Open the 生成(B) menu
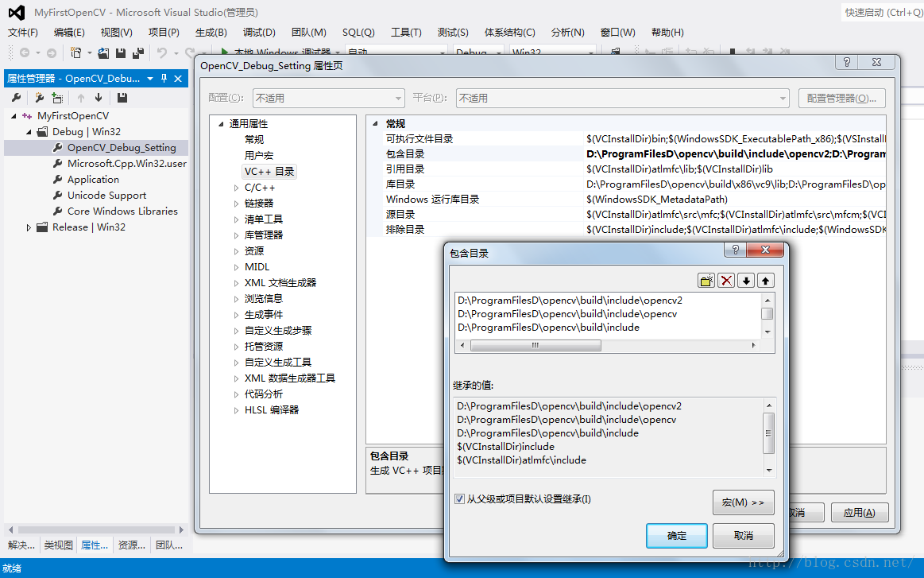Image resolution: width=924 pixels, height=578 pixels. [211, 33]
